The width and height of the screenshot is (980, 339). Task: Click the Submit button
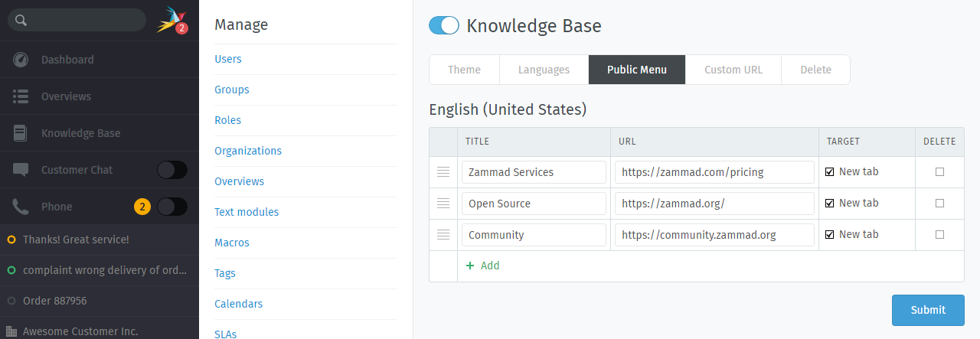pyautogui.click(x=928, y=310)
